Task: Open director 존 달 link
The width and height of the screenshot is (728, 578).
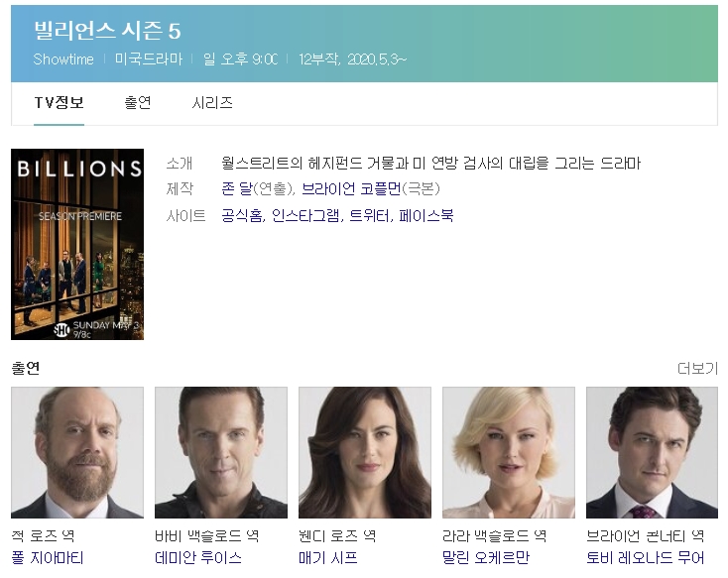Action: [x=236, y=189]
